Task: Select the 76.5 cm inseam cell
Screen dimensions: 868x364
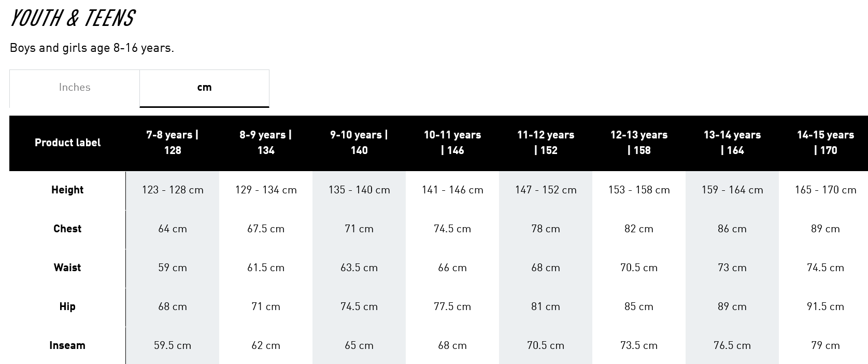Action: click(732, 345)
